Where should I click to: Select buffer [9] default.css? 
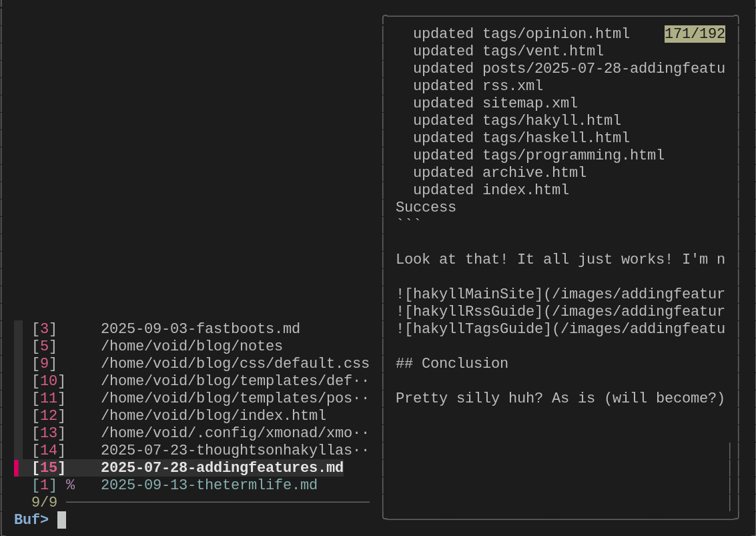pos(235,363)
